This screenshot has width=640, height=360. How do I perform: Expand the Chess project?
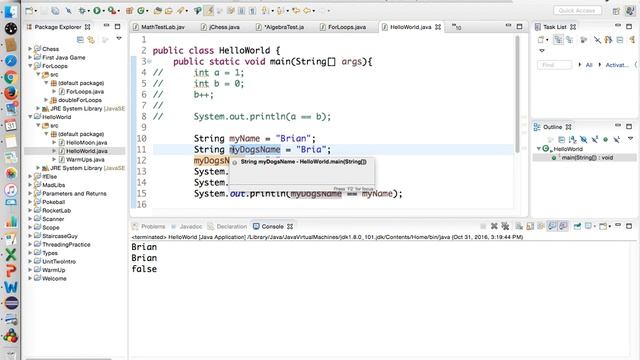30,49
